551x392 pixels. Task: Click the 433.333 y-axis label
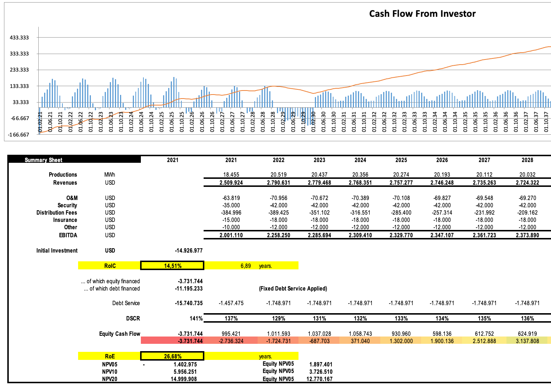(x=19, y=38)
